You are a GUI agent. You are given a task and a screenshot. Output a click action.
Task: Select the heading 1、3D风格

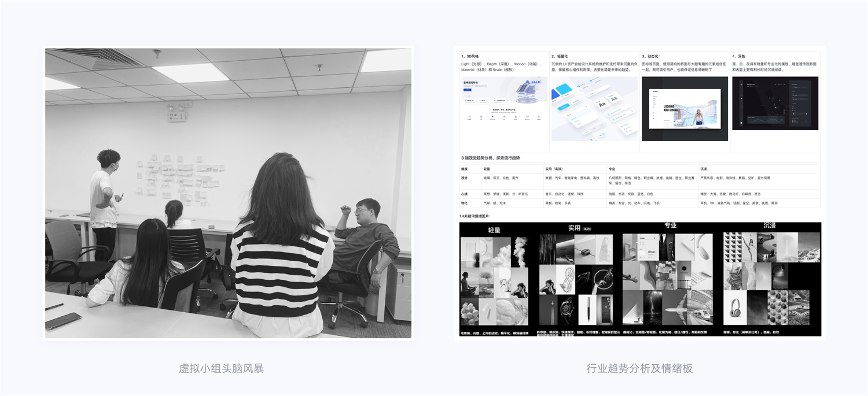pyautogui.click(x=470, y=56)
